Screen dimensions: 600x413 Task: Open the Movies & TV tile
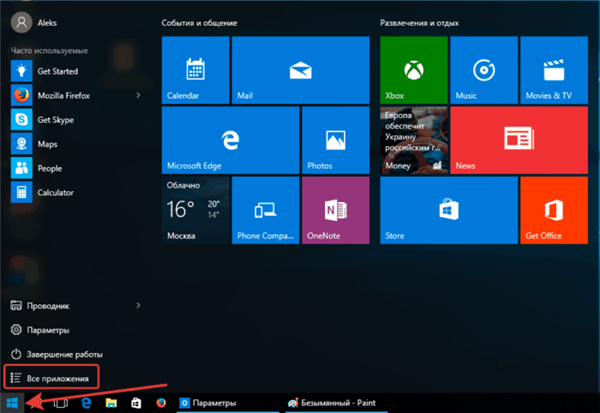(x=554, y=70)
